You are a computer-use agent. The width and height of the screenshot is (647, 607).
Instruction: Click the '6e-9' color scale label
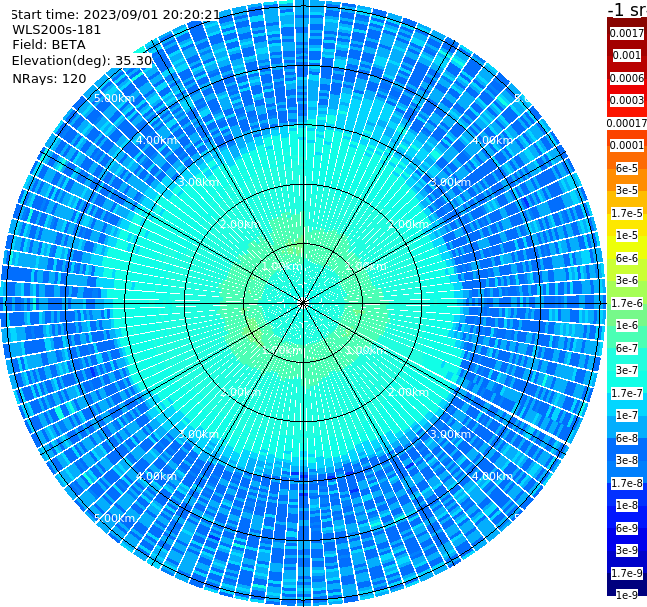[627, 528]
